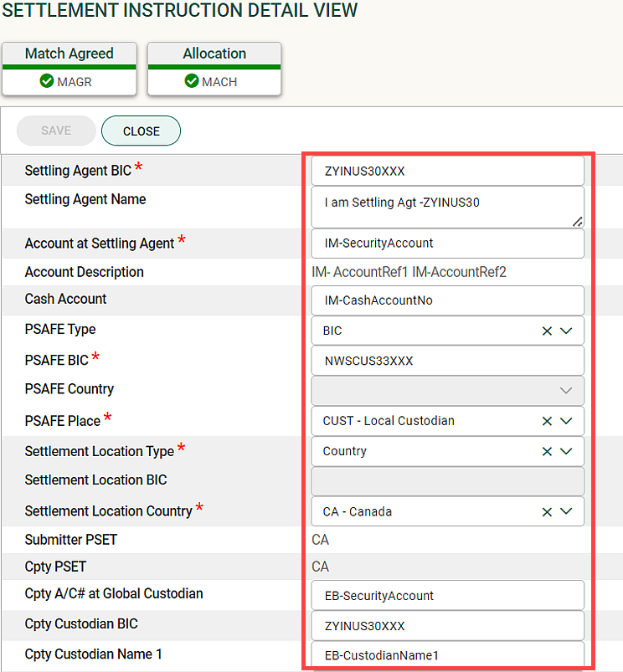Click into the Cash Account field

click(448, 300)
